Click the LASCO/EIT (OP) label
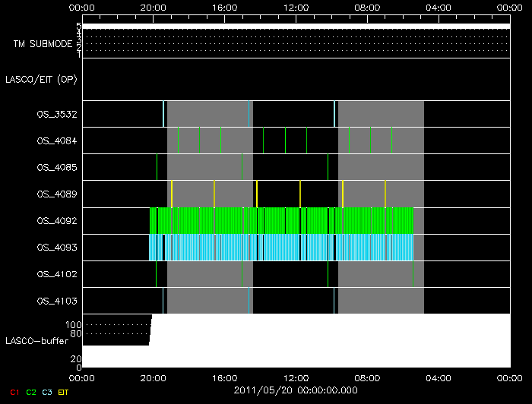The width and height of the screenshot is (532, 404). [x=41, y=80]
